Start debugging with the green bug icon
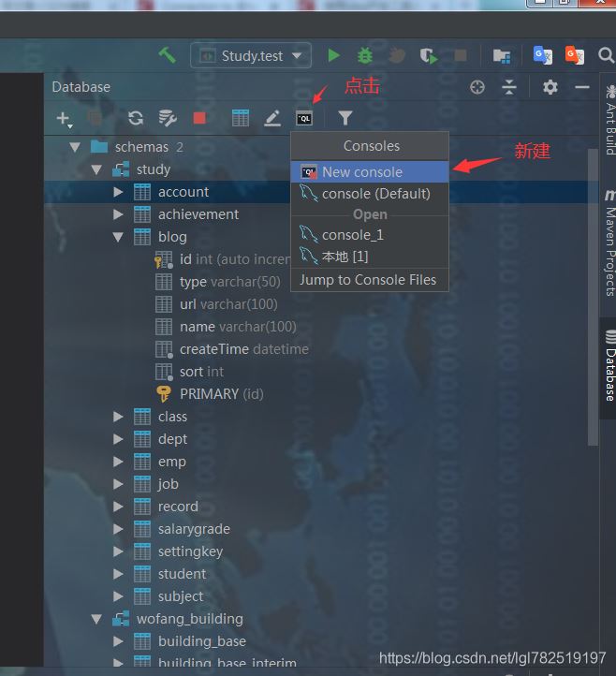The image size is (616, 676). point(365,55)
